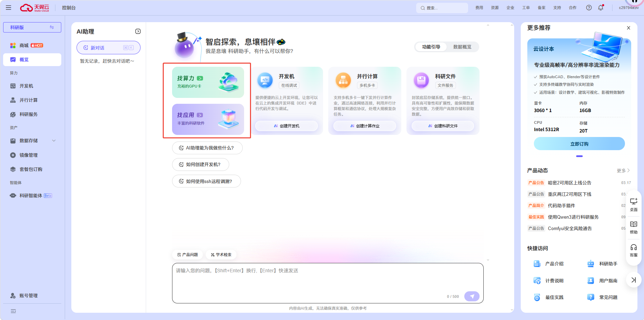Click the notification bell icon
This screenshot has width=644, height=320.
coord(601,7)
